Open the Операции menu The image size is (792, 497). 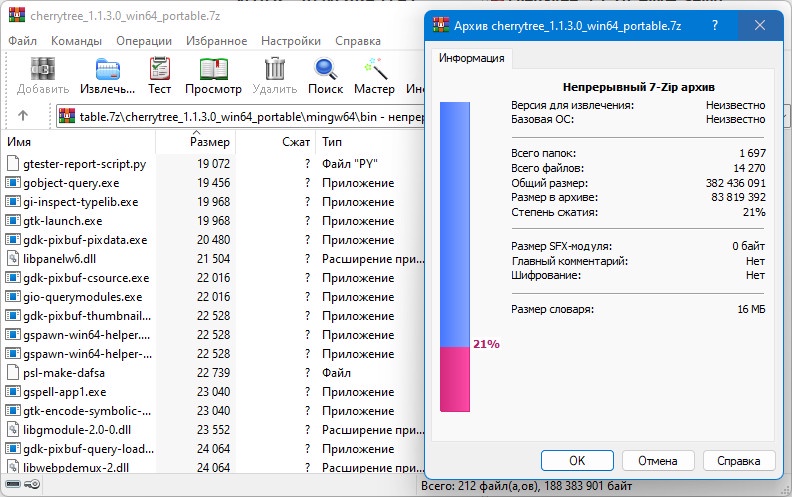tap(144, 41)
